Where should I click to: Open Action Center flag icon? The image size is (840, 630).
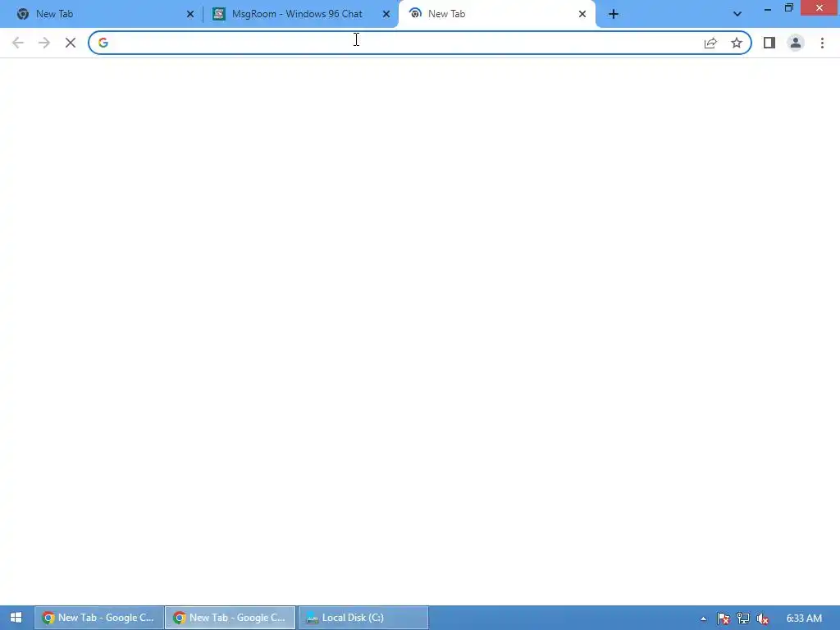(x=724, y=619)
